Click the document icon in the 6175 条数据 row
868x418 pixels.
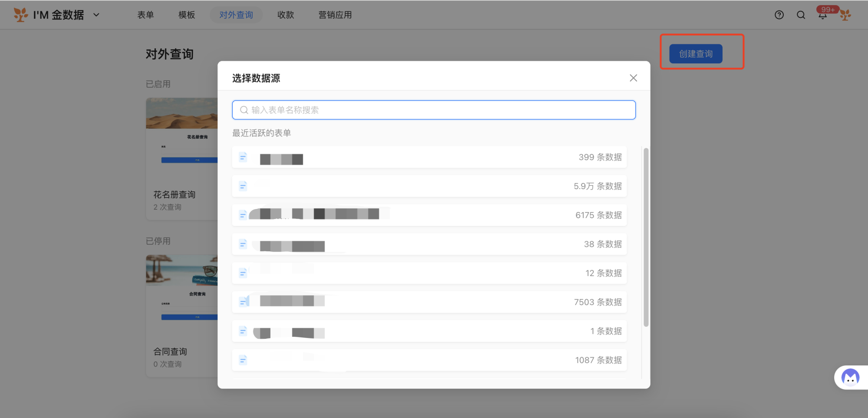[243, 215]
